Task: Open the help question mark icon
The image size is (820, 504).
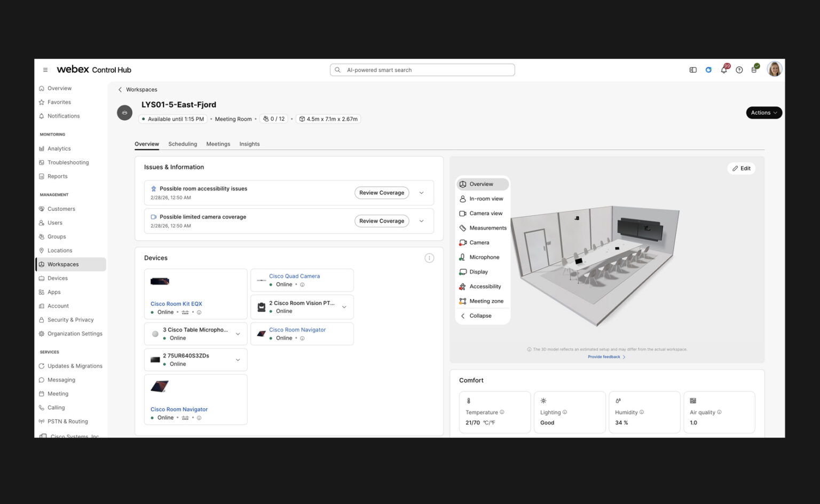Action: (x=739, y=70)
